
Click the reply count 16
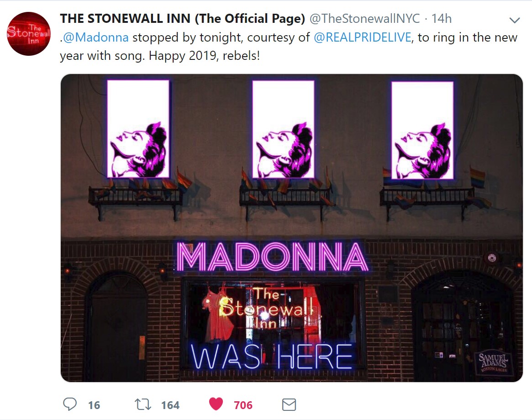pyautogui.click(x=94, y=405)
